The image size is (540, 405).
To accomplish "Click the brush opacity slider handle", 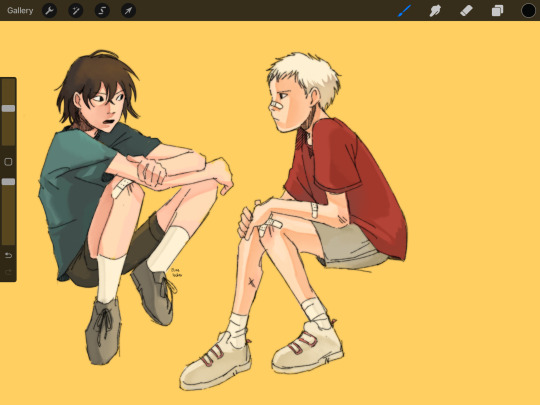I will [x=8, y=182].
